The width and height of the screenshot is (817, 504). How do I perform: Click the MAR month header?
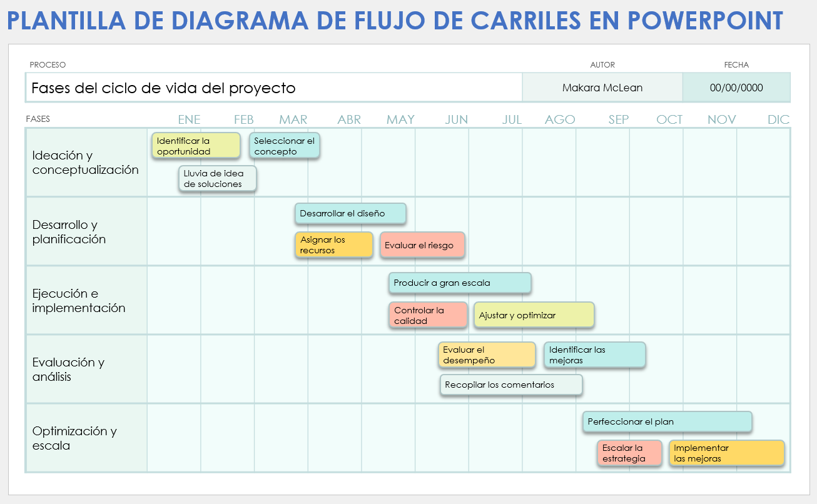click(293, 119)
